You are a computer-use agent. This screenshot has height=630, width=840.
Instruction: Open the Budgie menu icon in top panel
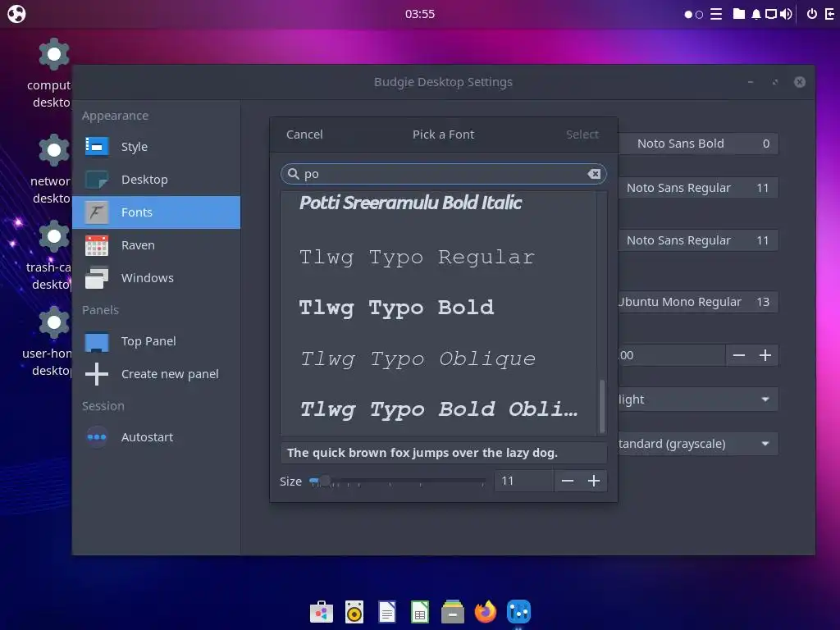pyautogui.click(x=16, y=13)
